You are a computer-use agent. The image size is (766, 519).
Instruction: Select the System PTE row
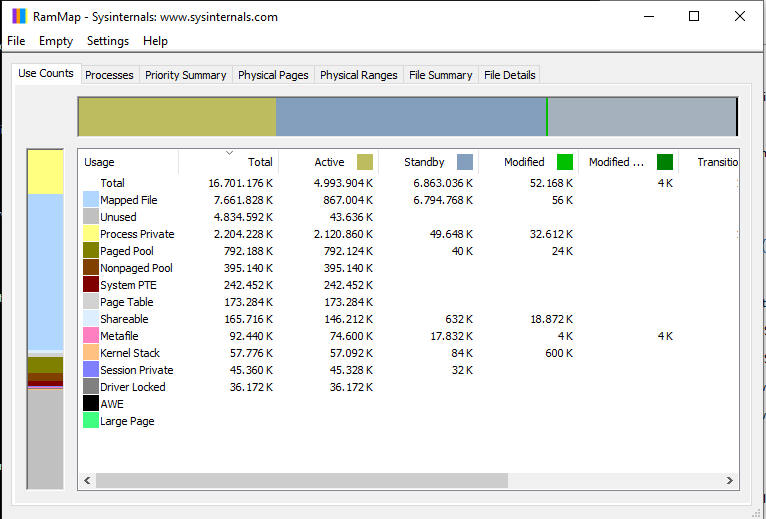click(408, 285)
